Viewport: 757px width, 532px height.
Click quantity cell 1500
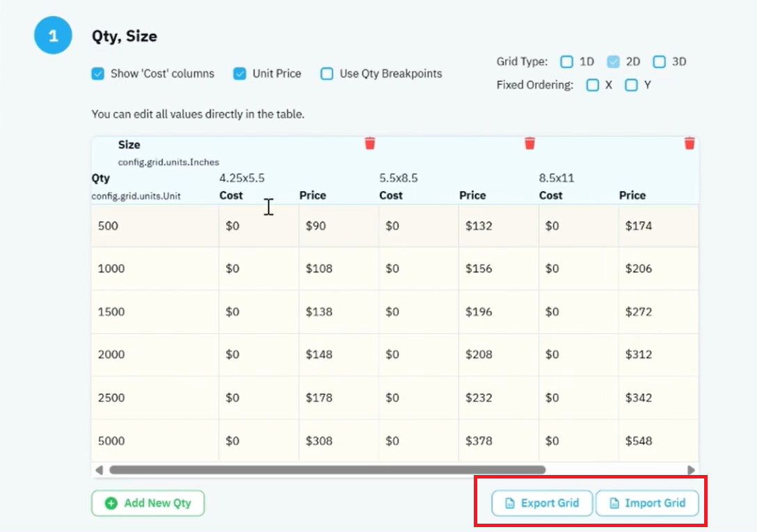click(x=155, y=312)
